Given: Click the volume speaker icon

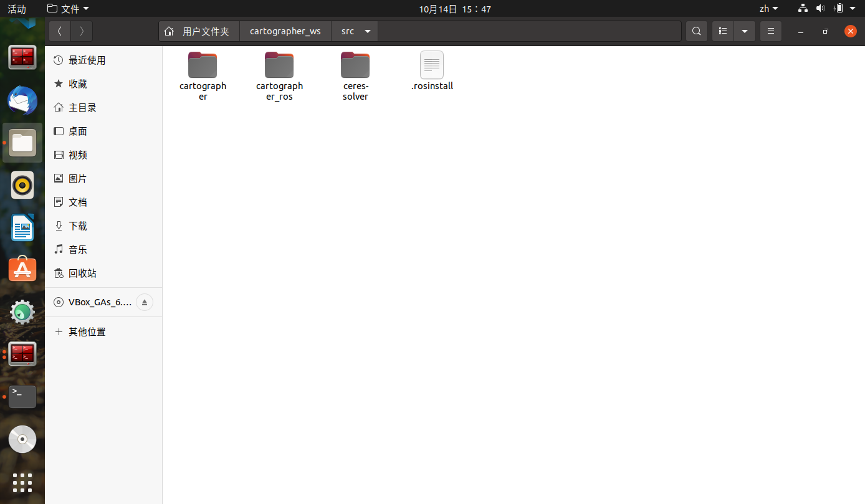Looking at the screenshot, I should coord(821,9).
